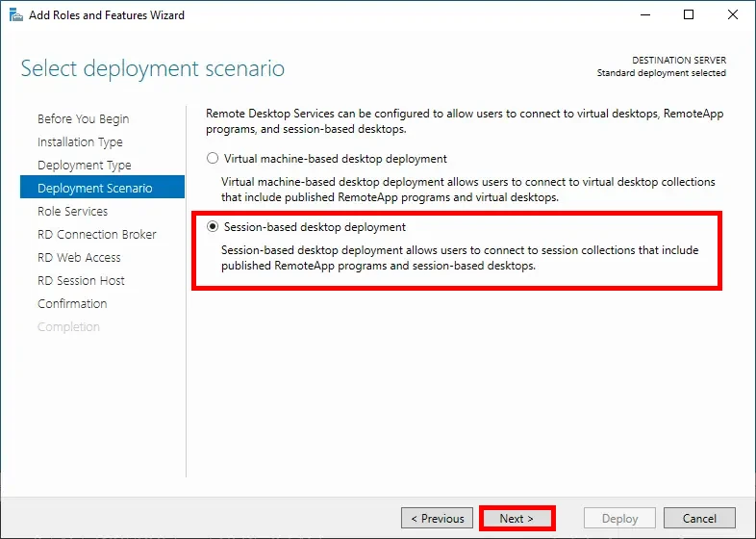This screenshot has height=539, width=756.
Task: Click Next to continue the wizard
Action: coord(517,518)
